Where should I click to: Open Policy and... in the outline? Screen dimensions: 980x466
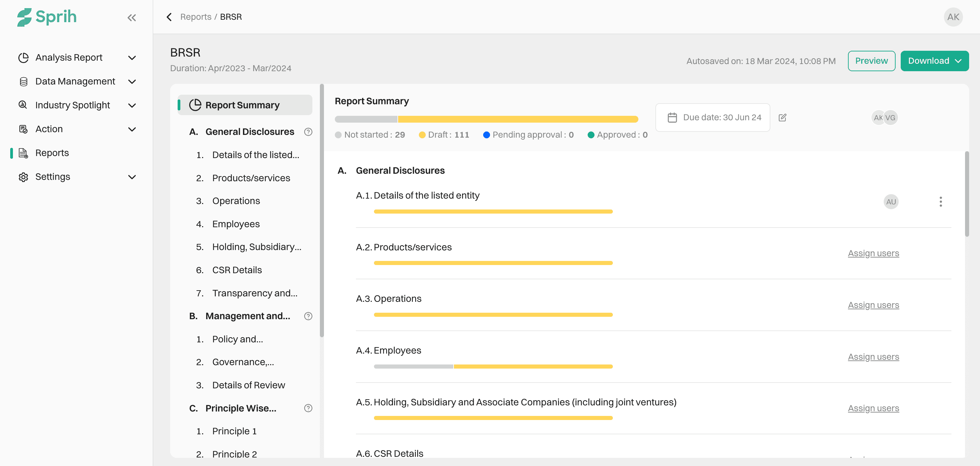pos(238,339)
